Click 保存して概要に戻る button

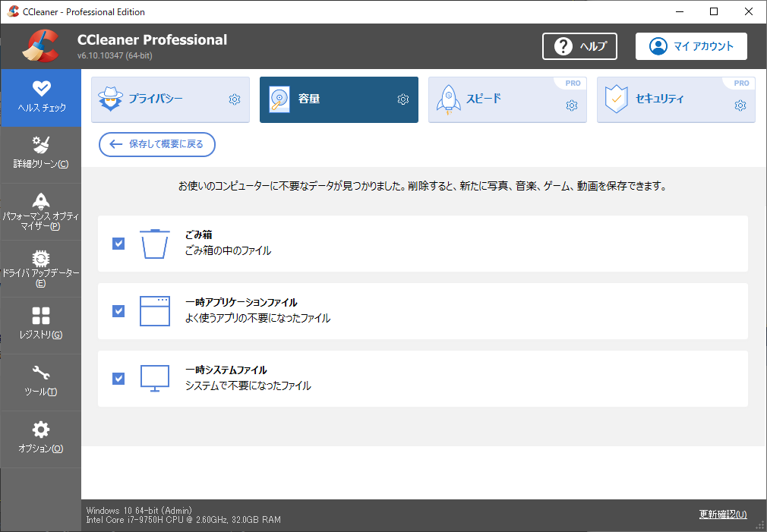157,144
